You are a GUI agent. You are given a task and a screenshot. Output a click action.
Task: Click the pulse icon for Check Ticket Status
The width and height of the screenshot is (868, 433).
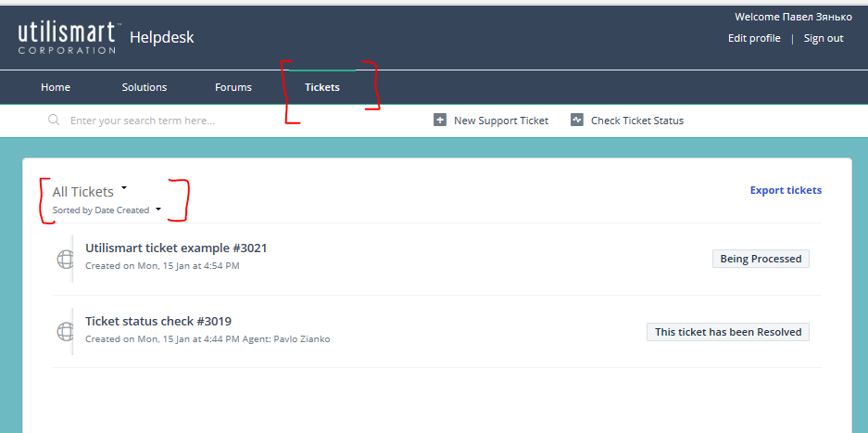577,120
